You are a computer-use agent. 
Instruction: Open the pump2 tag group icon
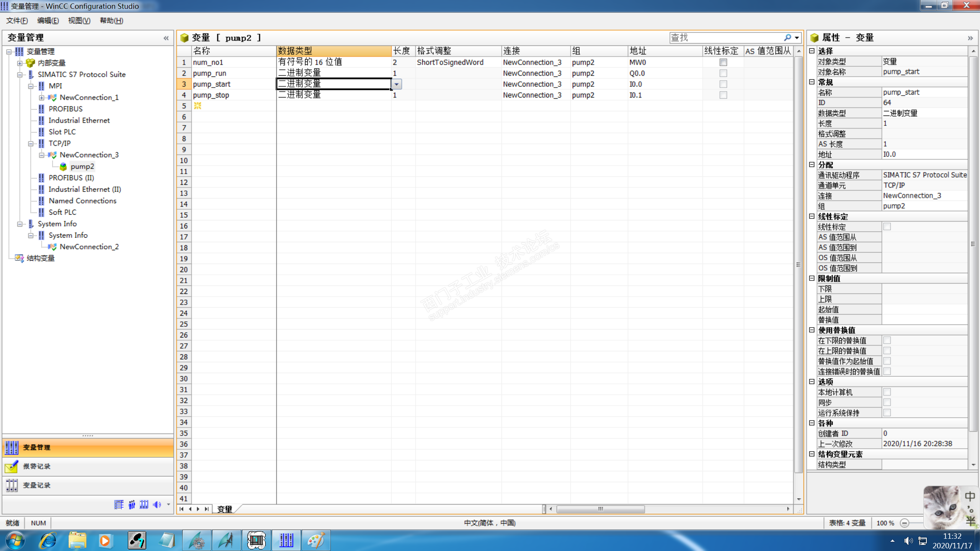pos(64,166)
